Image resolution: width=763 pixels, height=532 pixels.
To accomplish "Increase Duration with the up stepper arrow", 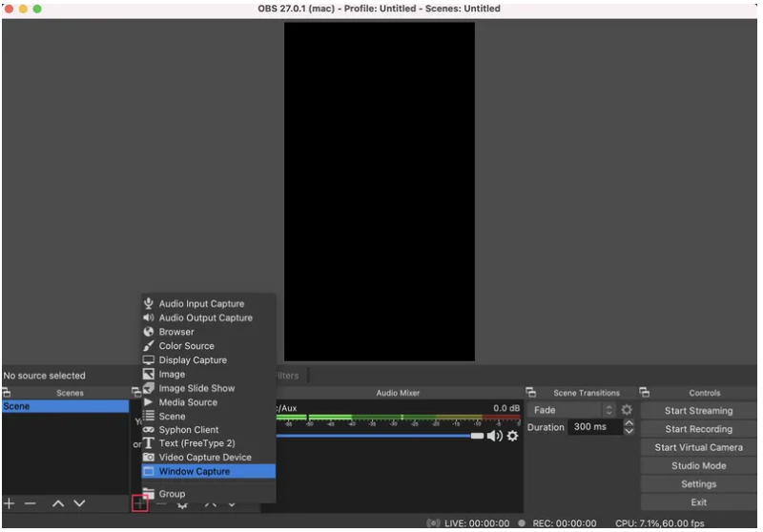I will pos(629,422).
